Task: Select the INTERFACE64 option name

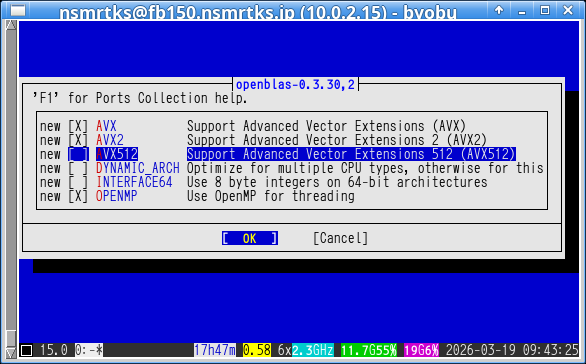Action: (134, 182)
